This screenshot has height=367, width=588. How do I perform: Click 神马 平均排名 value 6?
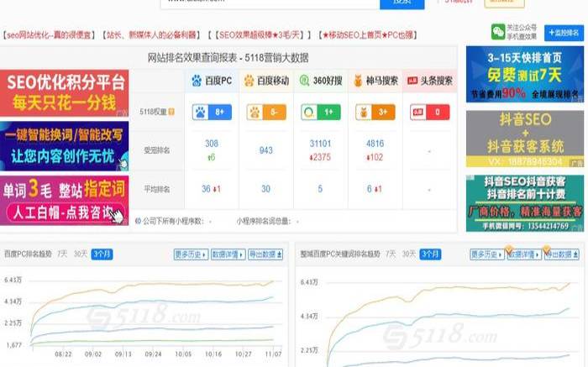[x=370, y=189]
